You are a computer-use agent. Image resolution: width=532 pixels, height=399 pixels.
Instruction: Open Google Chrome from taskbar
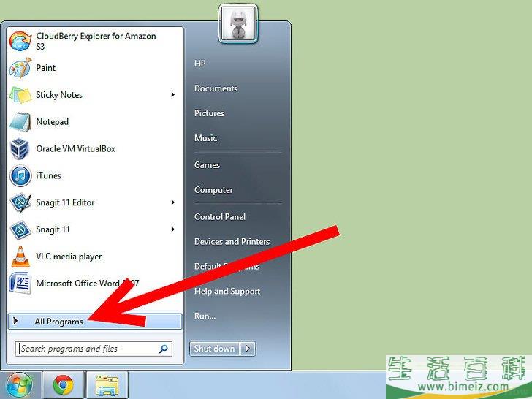63,385
